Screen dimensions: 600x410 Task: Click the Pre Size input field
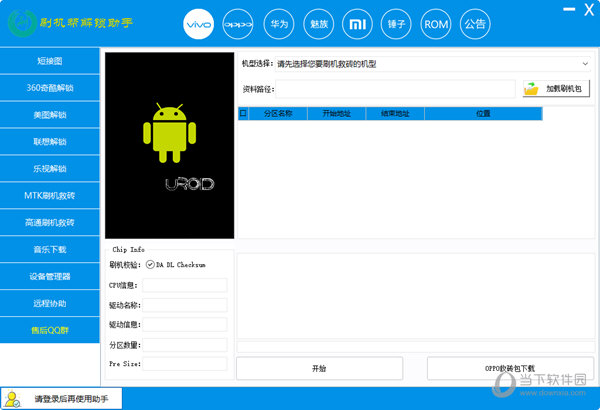185,364
